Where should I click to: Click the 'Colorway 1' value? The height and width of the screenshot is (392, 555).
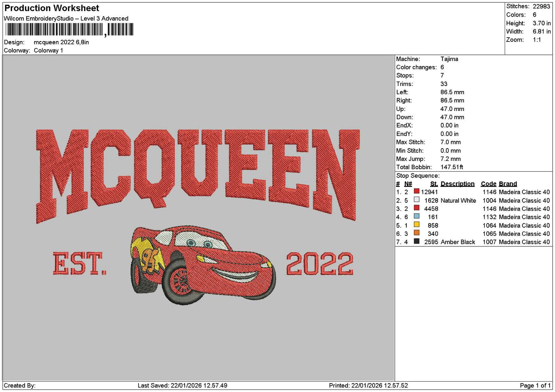(48, 50)
